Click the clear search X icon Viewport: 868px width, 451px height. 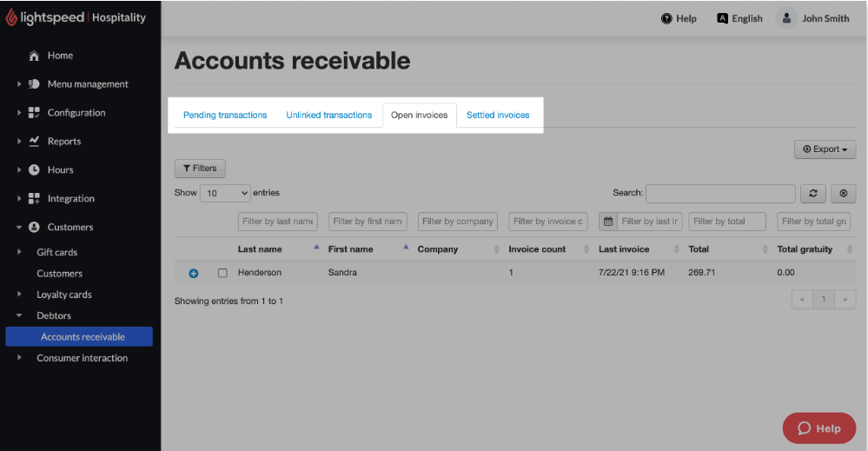pyautogui.click(x=843, y=194)
